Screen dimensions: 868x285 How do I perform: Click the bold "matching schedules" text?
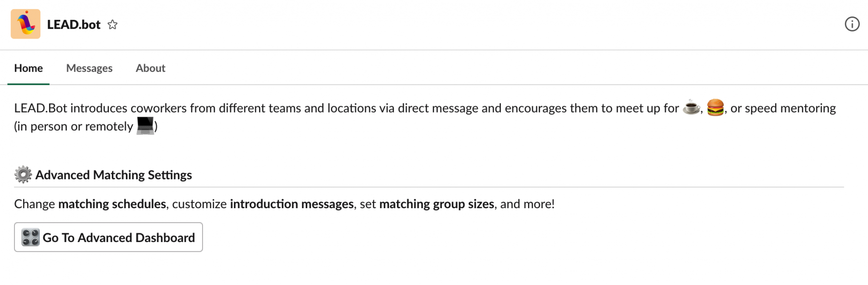pos(112,204)
